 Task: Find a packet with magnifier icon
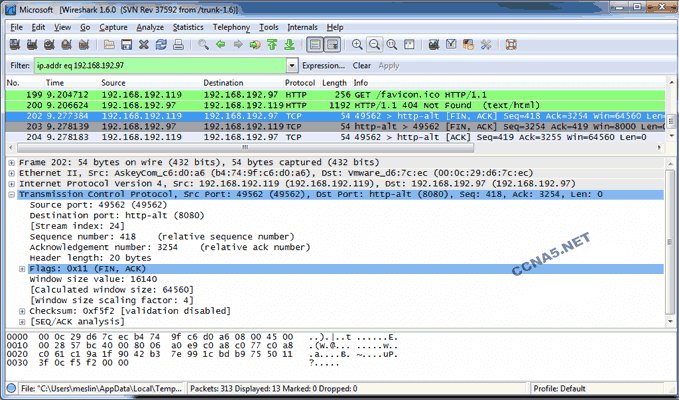point(203,45)
